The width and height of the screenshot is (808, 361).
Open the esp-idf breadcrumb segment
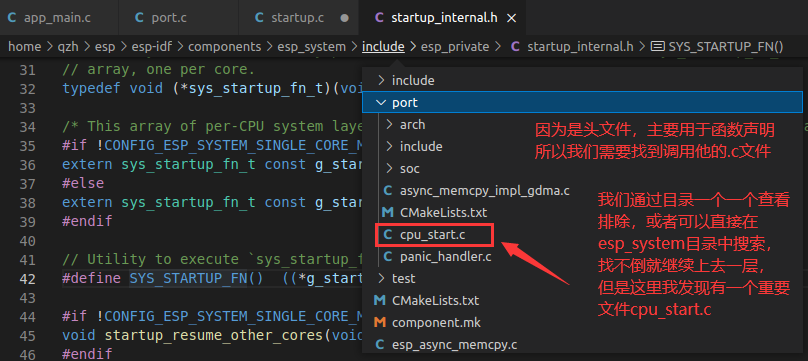(x=152, y=47)
